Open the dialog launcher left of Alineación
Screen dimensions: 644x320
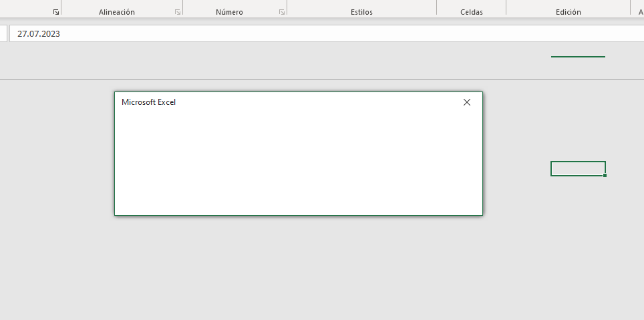click(56, 12)
